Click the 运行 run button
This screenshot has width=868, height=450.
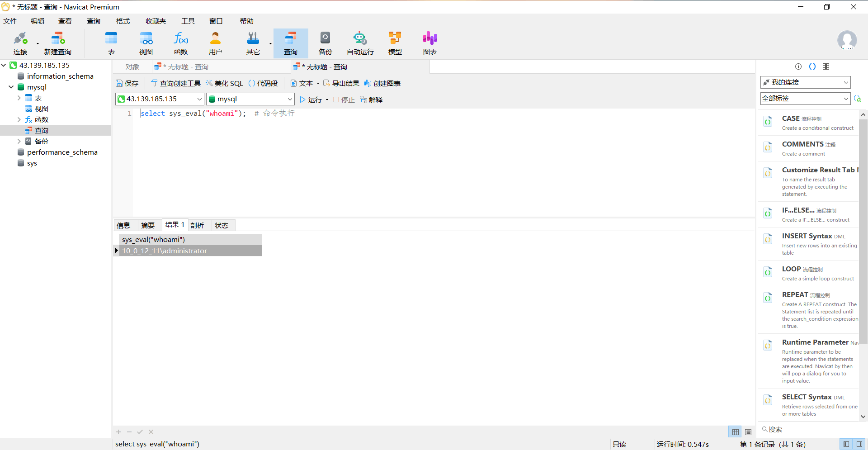point(311,99)
